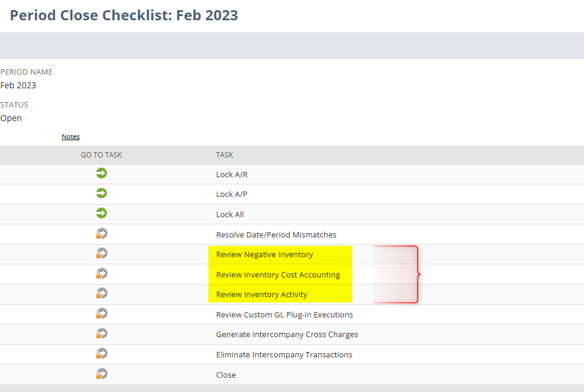This screenshot has height=392, width=584.
Task: Select the Go To Task arrow for Lock All
Action: [102, 214]
